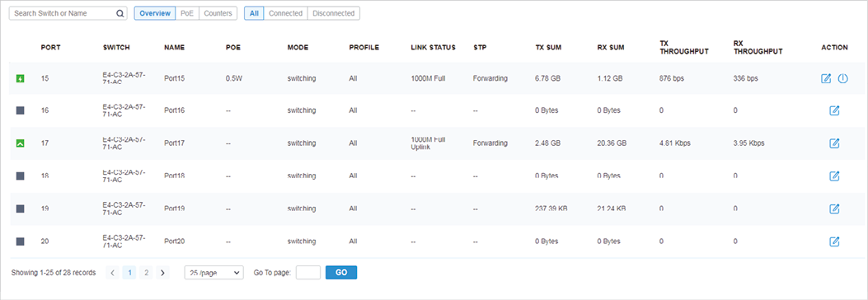Click the POE column header
Viewport: 868px width, 300px height.
pyautogui.click(x=233, y=48)
